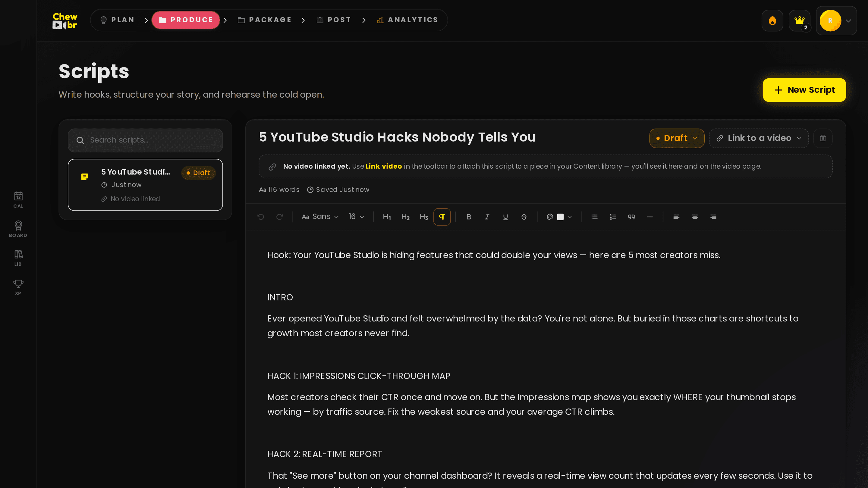Open the Link to a video dropdown
Image resolution: width=868 pixels, height=488 pixels.
pyautogui.click(x=759, y=138)
